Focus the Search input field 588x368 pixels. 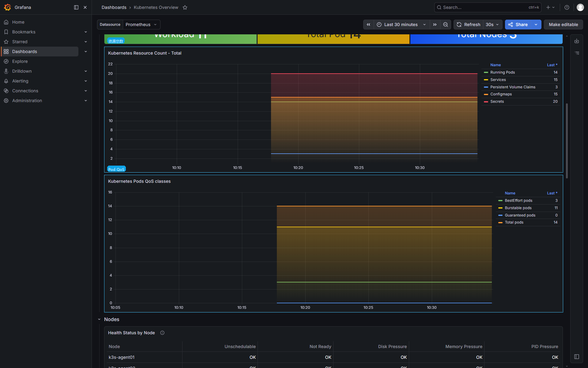488,7
